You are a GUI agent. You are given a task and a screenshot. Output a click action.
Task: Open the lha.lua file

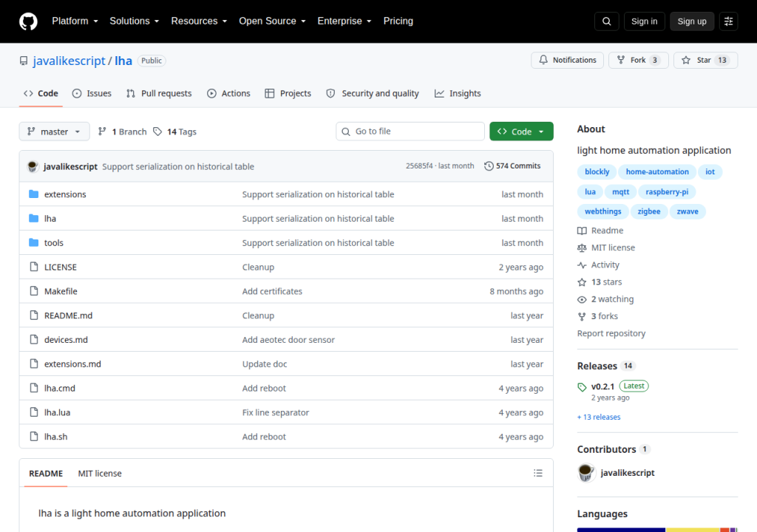(x=57, y=412)
